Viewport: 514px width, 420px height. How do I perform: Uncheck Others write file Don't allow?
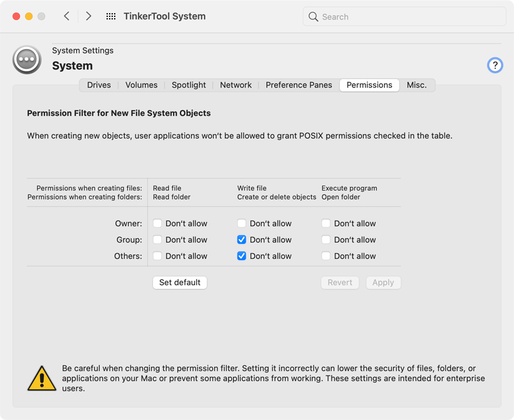pos(241,256)
